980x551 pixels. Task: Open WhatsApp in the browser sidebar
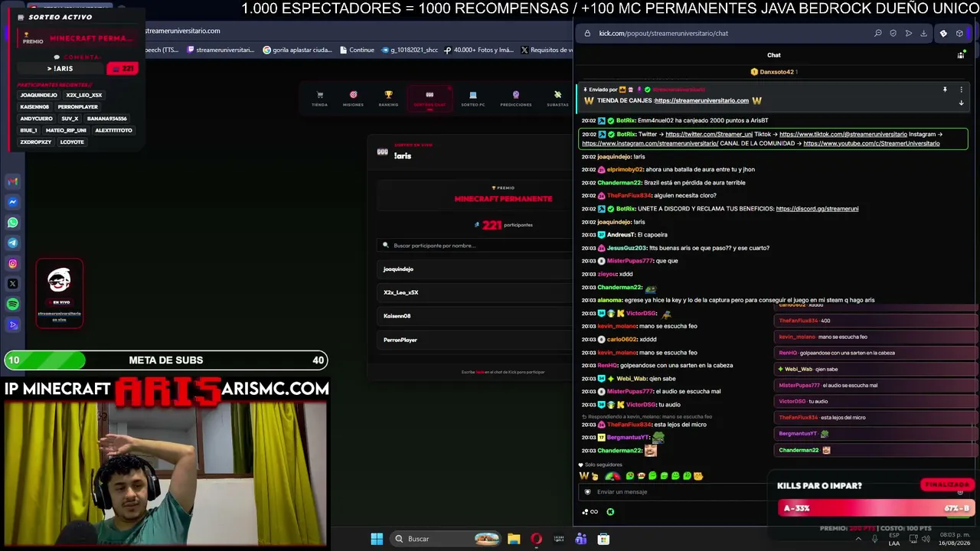pos(13,223)
